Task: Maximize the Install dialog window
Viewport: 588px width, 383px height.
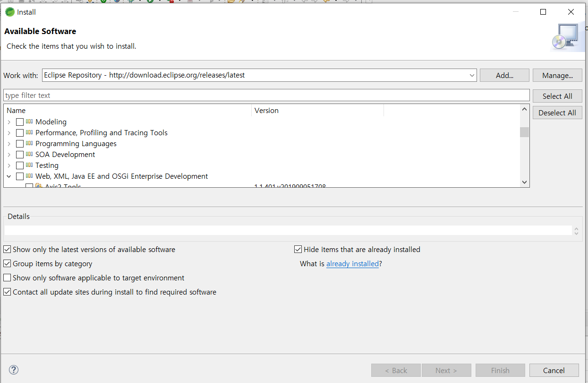Action: [x=543, y=12]
